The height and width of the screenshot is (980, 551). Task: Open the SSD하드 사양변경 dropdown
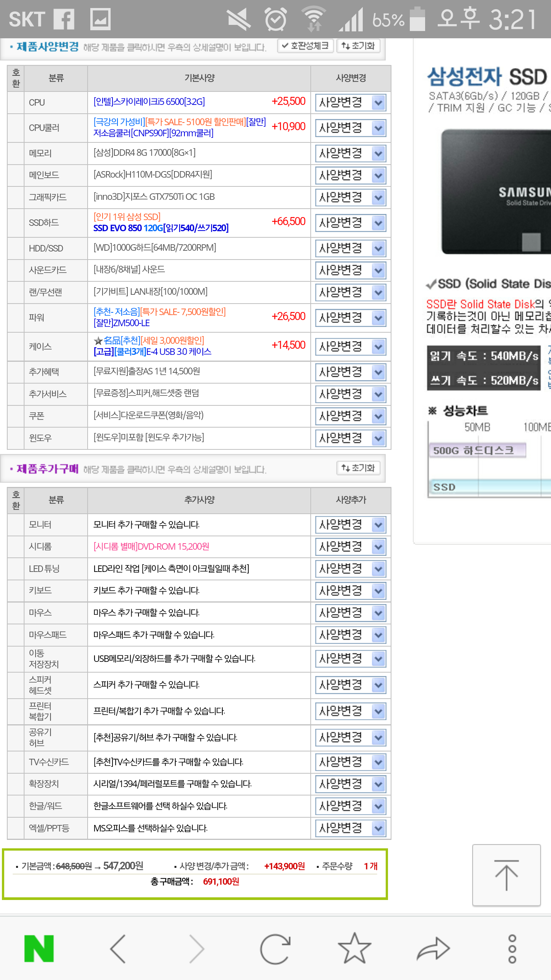(x=350, y=223)
